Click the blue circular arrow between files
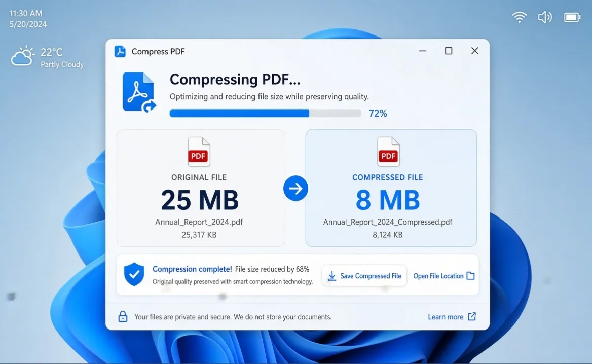This screenshot has height=364, width=592. coord(295,188)
